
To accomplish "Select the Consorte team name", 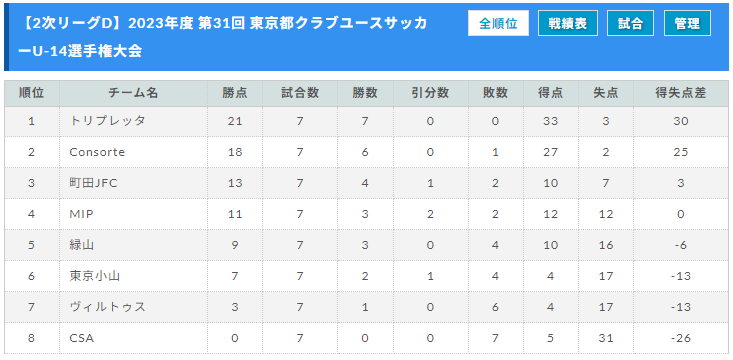I will coord(97,152).
